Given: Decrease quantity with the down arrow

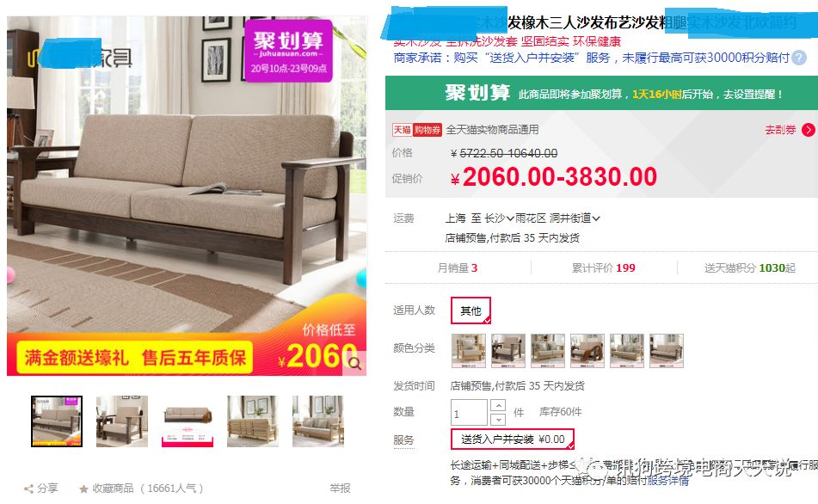Looking at the screenshot, I should 498,419.
